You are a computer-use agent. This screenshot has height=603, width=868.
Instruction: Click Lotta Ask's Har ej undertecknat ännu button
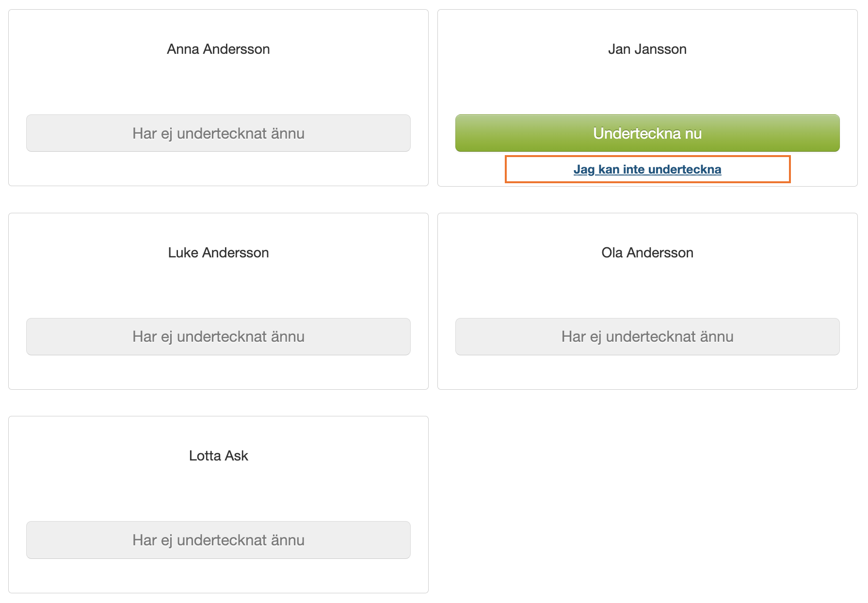pos(218,540)
